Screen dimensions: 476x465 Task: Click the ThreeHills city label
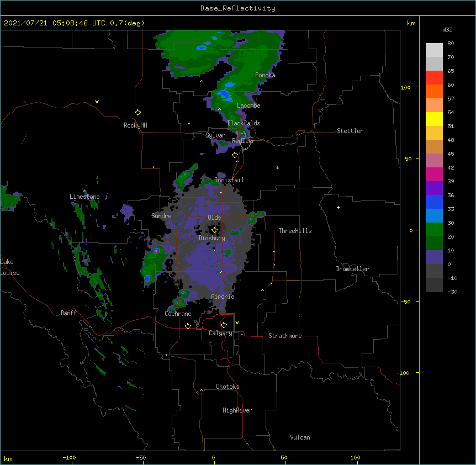coord(295,231)
